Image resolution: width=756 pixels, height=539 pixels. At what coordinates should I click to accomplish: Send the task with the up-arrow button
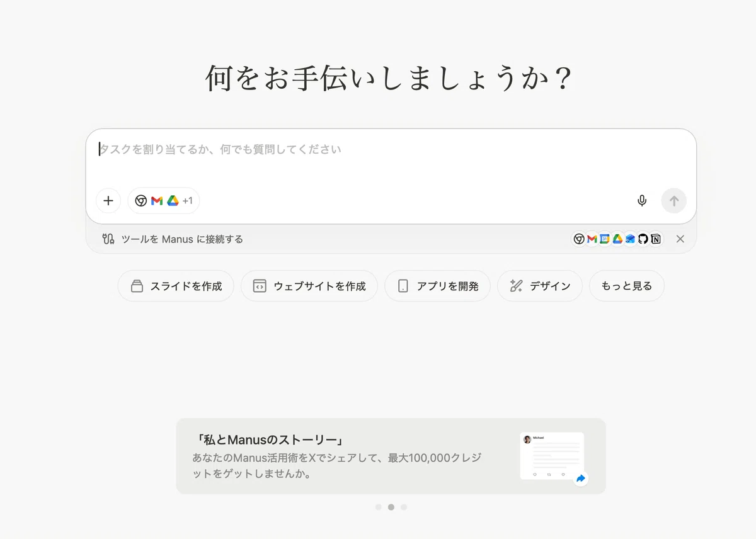click(x=674, y=201)
